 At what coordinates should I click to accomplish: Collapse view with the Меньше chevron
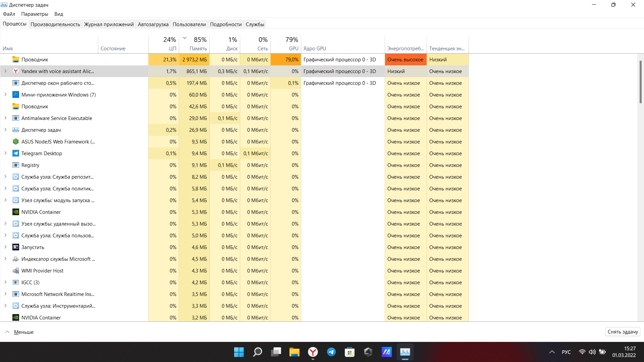(7, 332)
